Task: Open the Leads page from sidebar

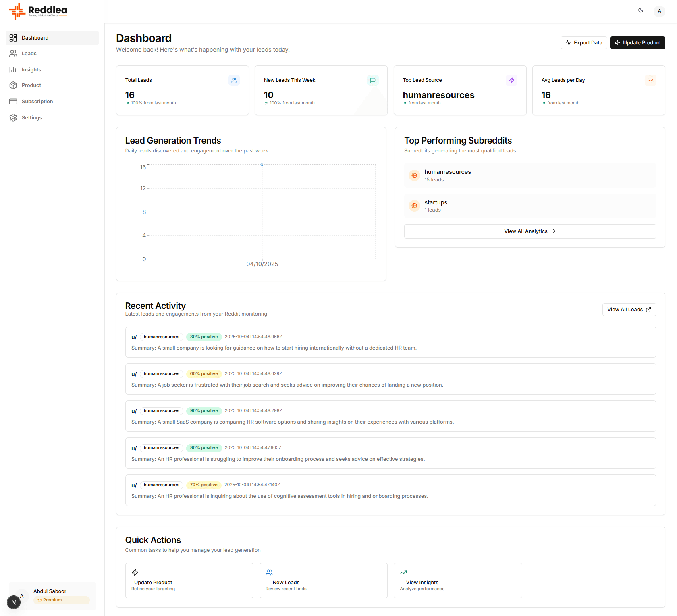Action: [29, 54]
